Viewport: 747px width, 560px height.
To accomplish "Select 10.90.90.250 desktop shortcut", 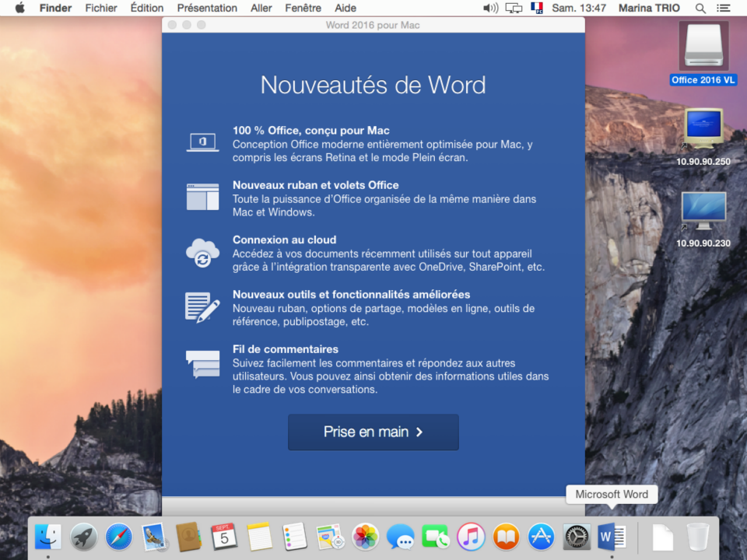I will 703,137.
